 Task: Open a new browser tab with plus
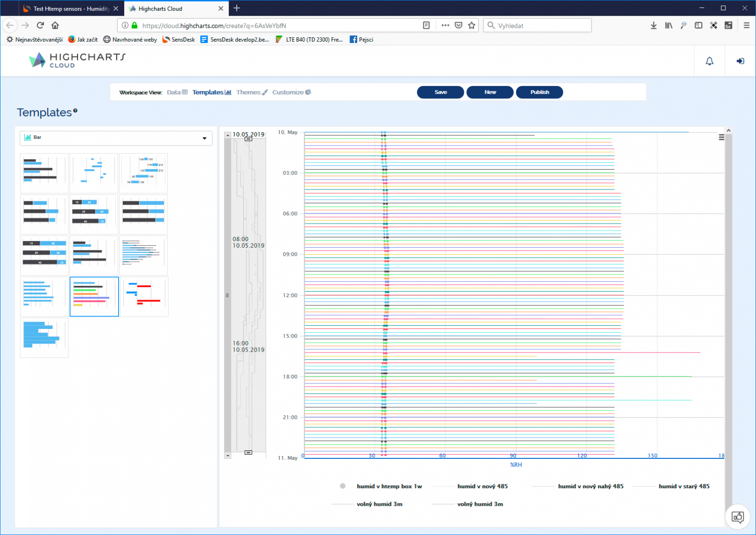coord(237,8)
